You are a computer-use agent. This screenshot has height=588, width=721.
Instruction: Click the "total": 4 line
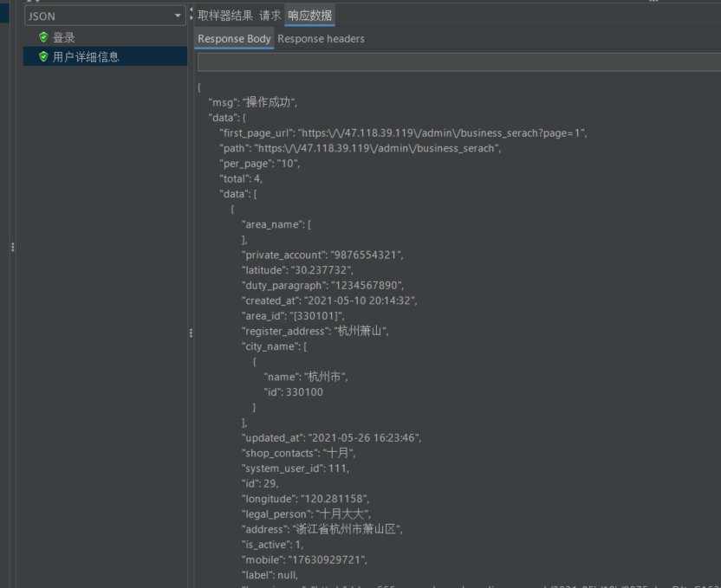[x=241, y=178]
